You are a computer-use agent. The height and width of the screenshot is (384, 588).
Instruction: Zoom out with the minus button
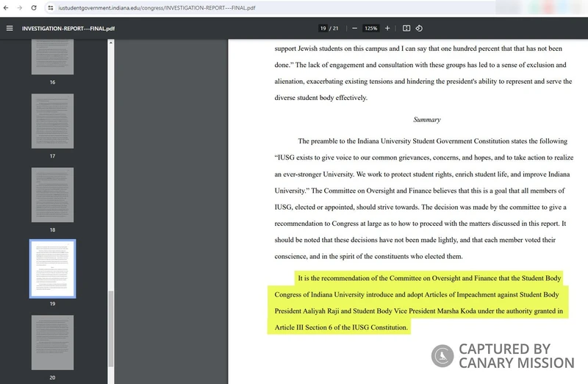pos(354,29)
